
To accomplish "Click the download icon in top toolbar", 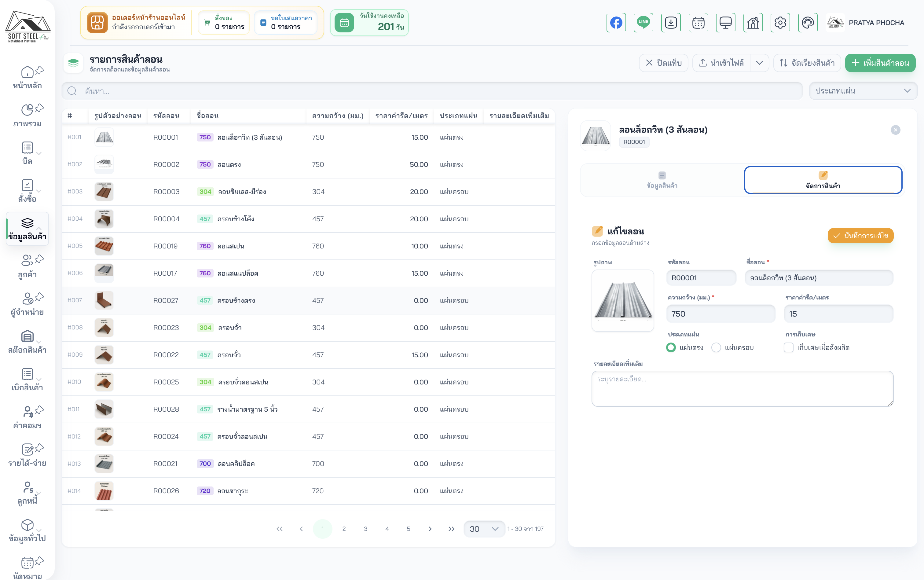I will point(671,23).
